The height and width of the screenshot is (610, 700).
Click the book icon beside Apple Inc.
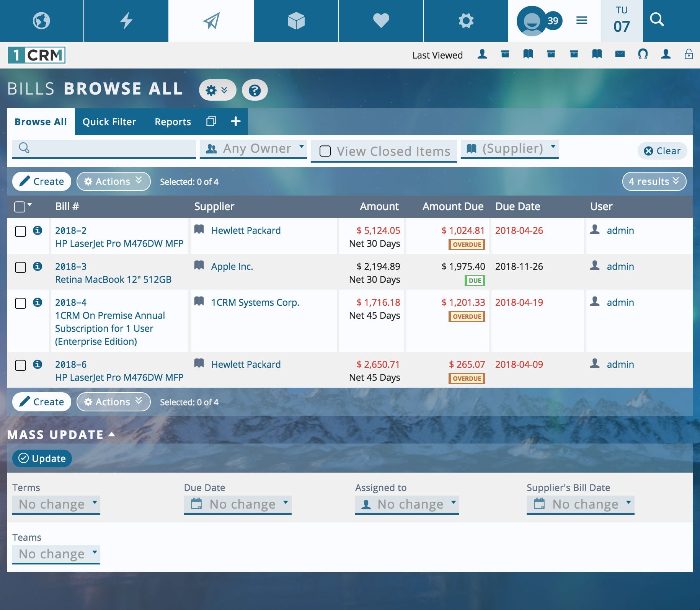199,265
